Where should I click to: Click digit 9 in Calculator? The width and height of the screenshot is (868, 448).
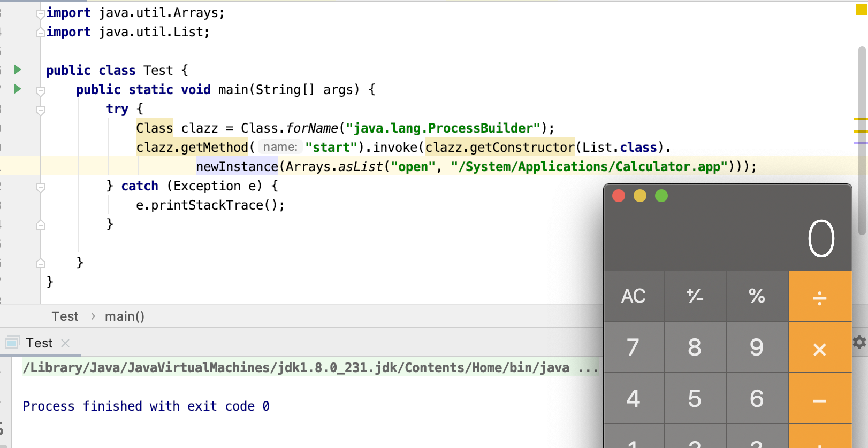coord(757,347)
